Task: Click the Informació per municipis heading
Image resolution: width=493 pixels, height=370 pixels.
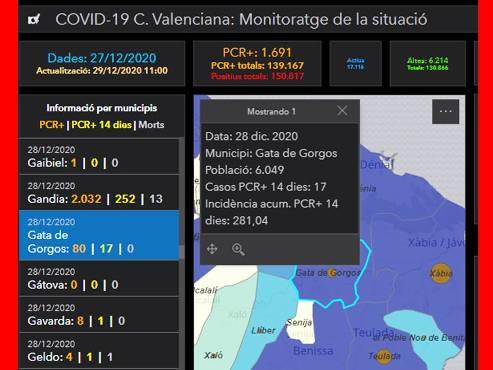Action: pyautogui.click(x=102, y=108)
